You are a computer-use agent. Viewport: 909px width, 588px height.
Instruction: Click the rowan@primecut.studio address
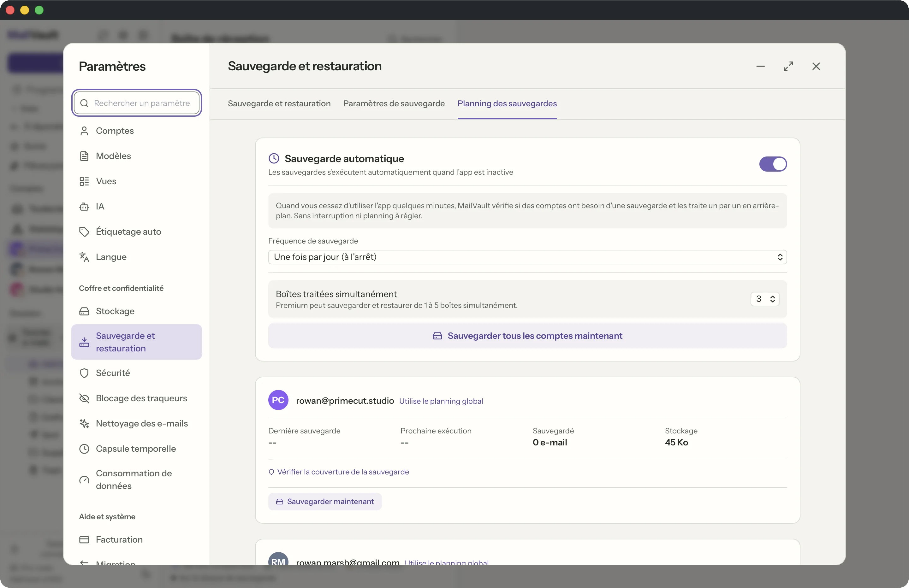click(345, 401)
